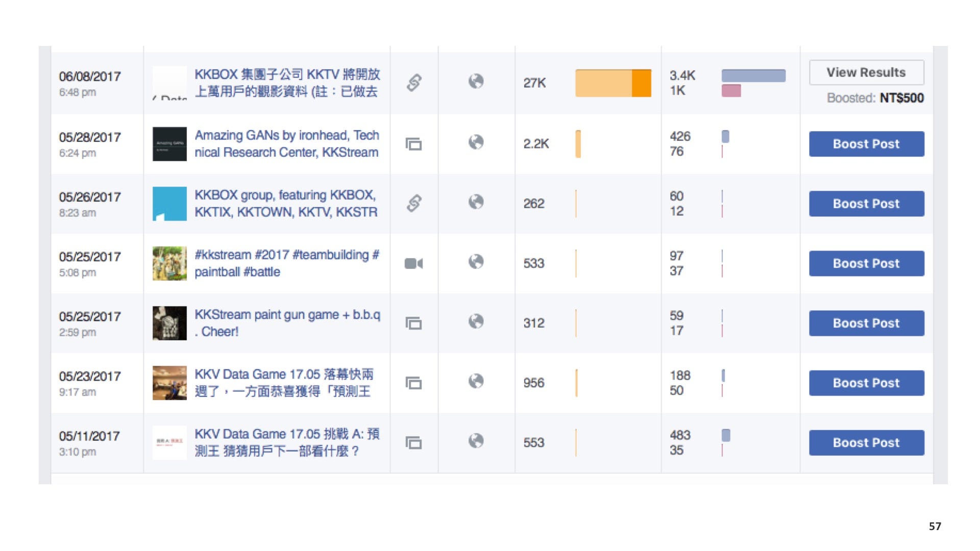Click public globe icon for 06/08/2017 post
The height and width of the screenshot is (551, 980).
476,81
